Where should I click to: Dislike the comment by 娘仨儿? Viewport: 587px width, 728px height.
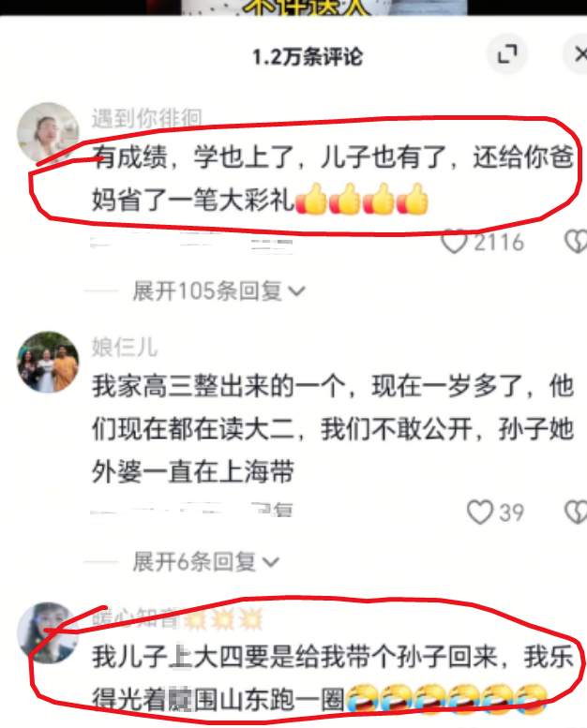click(x=576, y=513)
